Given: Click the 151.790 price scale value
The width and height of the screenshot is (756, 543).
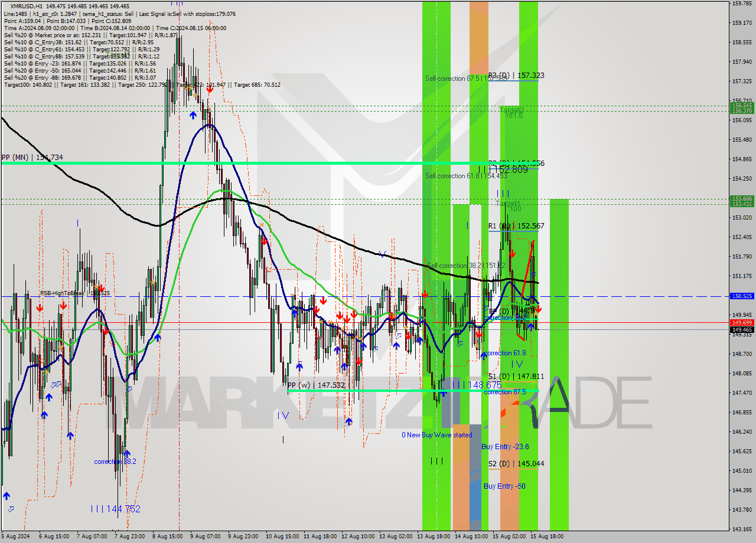Looking at the screenshot, I should [x=742, y=257].
